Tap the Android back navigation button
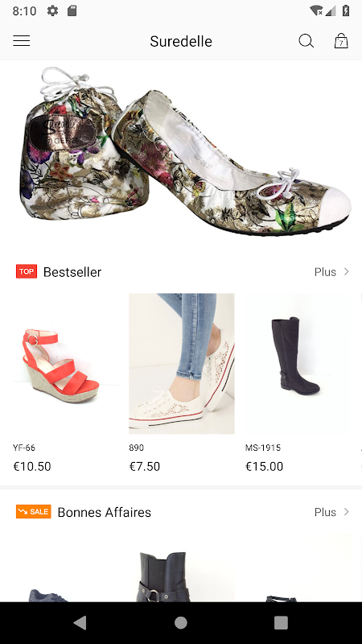The height and width of the screenshot is (644, 362). (x=80, y=623)
